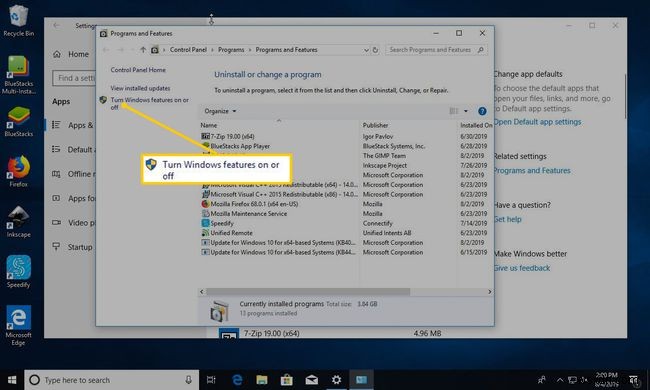Screen dimensions: 650x390
Task: Click the change view icon in toolbar
Action: point(454,111)
